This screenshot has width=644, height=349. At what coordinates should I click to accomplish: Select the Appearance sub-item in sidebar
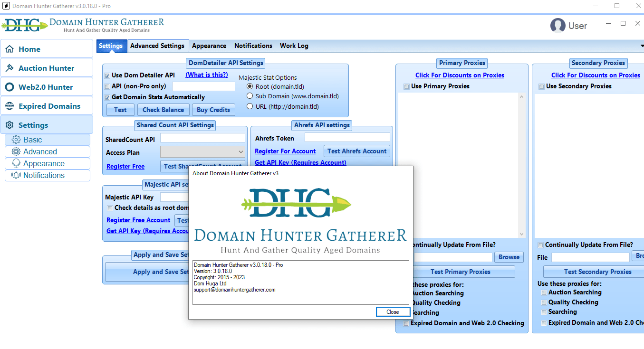pyautogui.click(x=47, y=163)
